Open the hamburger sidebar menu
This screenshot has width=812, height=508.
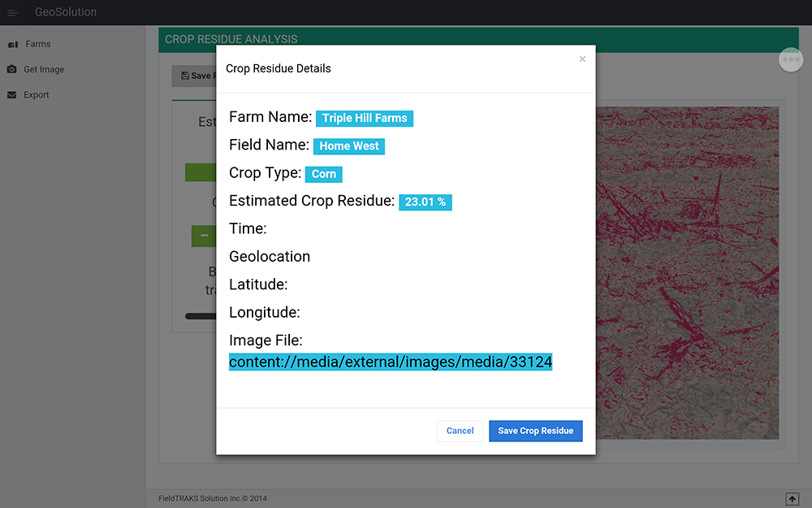12,13
